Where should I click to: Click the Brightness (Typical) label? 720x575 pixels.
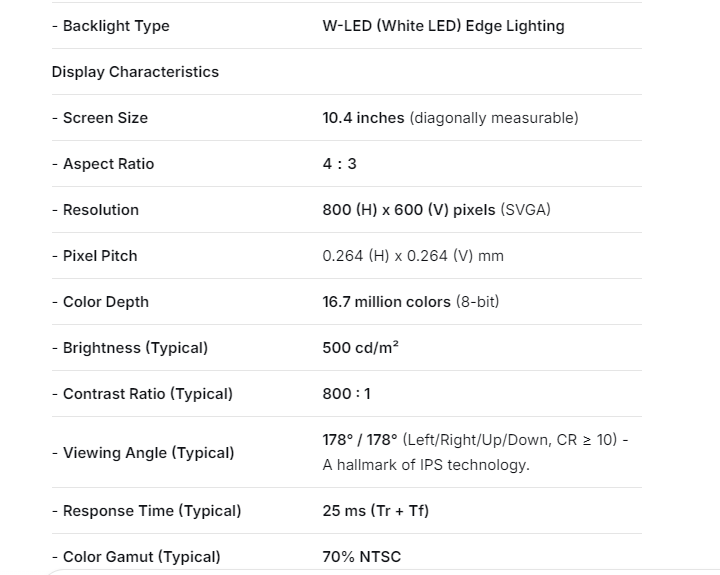(130, 348)
